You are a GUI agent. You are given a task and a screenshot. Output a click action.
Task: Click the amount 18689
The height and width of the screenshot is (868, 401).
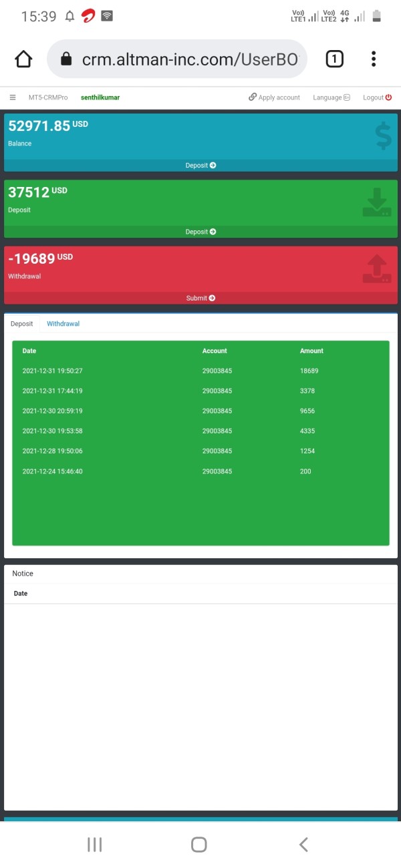tap(309, 371)
